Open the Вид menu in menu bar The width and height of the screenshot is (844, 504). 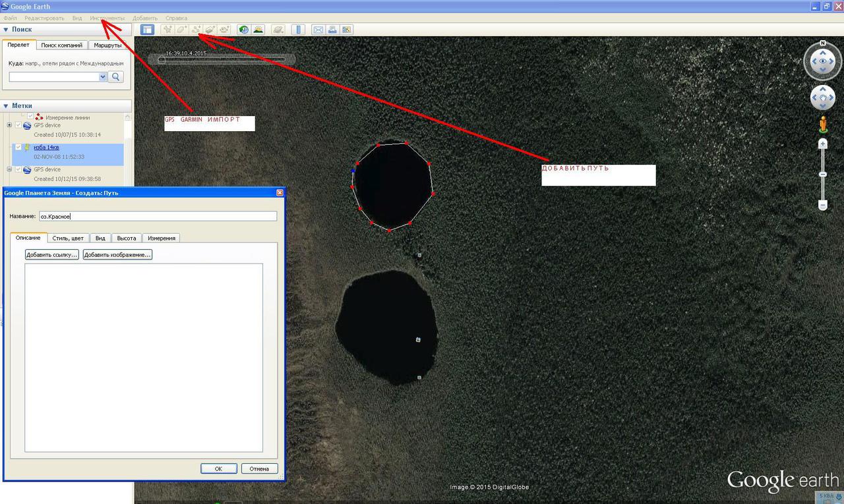[x=77, y=18]
